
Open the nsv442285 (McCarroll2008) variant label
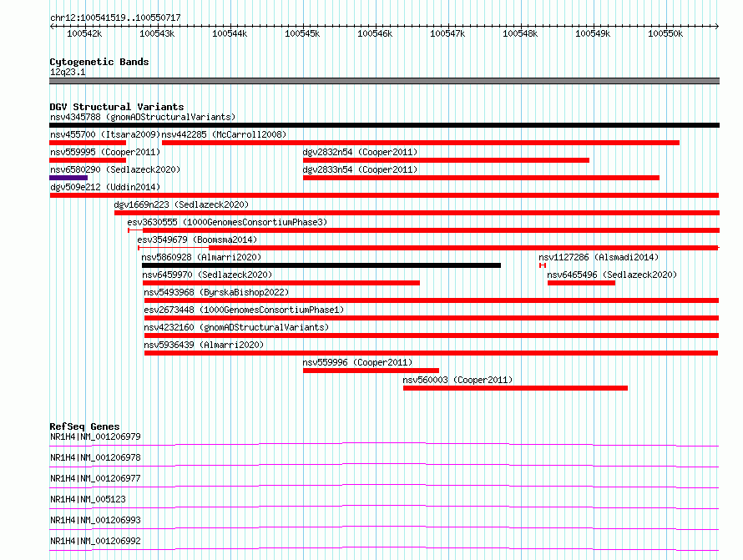[x=224, y=134]
